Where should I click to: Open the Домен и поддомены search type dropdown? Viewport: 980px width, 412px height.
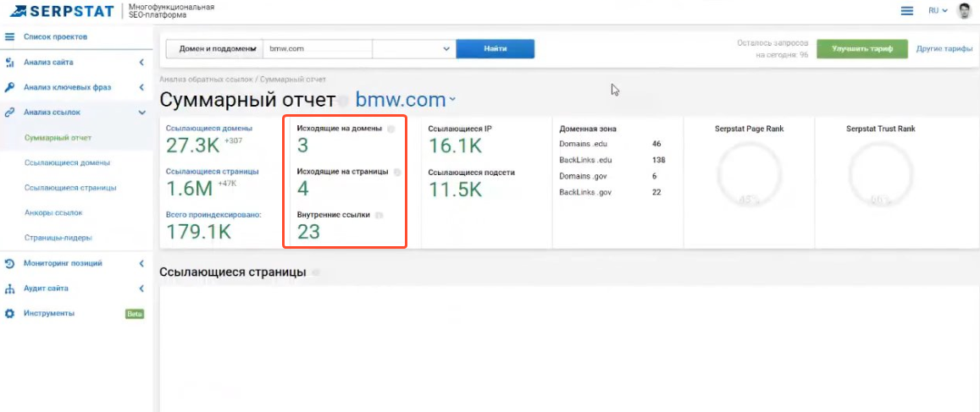[x=213, y=49]
